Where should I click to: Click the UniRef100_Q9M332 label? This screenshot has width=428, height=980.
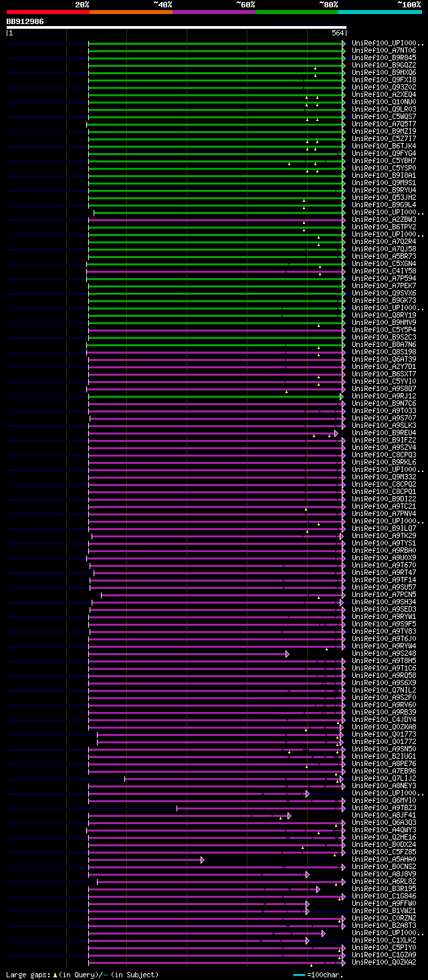click(383, 477)
